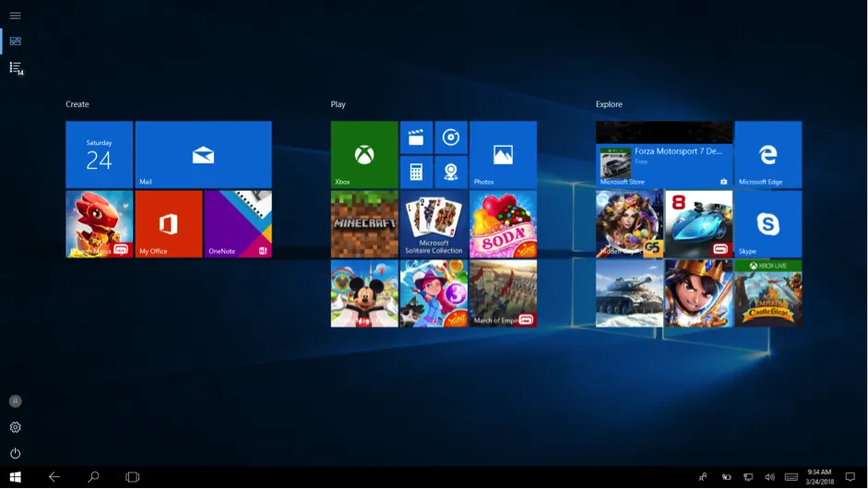Open the user account menu

tap(15, 401)
